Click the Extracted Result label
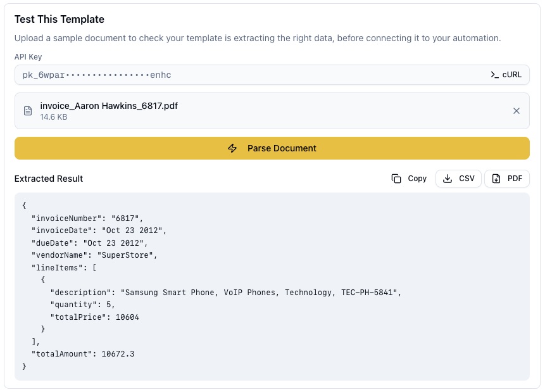 pos(49,179)
